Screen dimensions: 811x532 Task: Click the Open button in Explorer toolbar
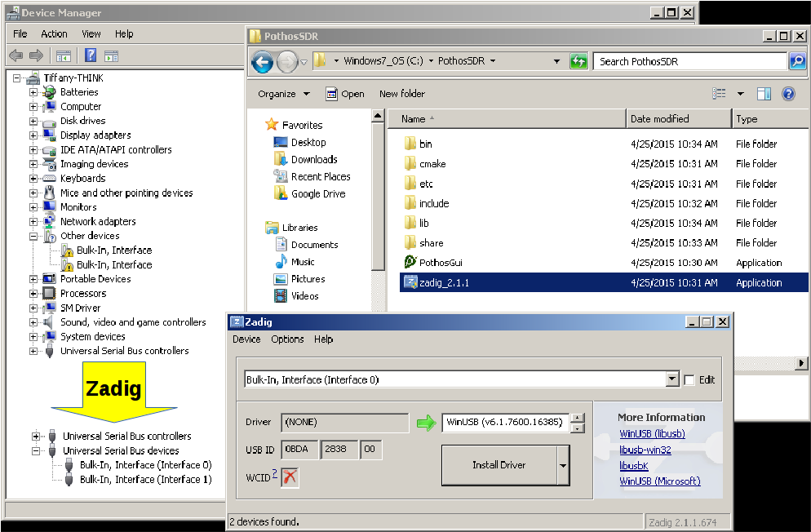[345, 94]
